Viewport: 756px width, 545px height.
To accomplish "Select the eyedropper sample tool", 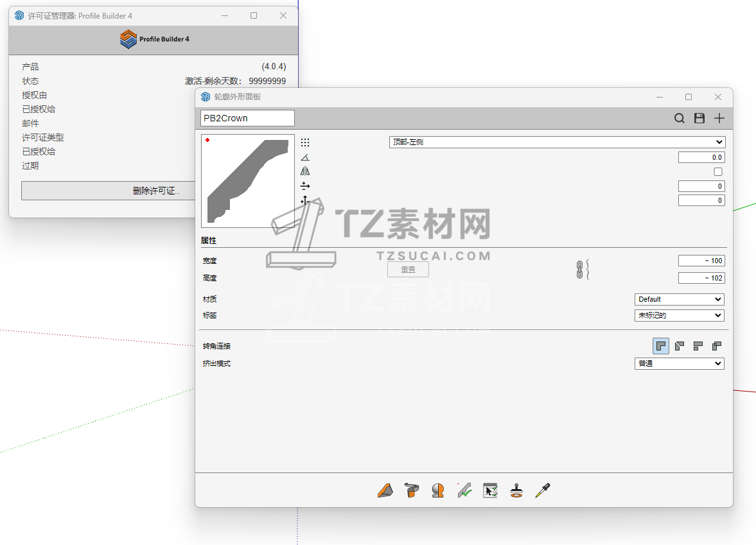I will (543, 490).
